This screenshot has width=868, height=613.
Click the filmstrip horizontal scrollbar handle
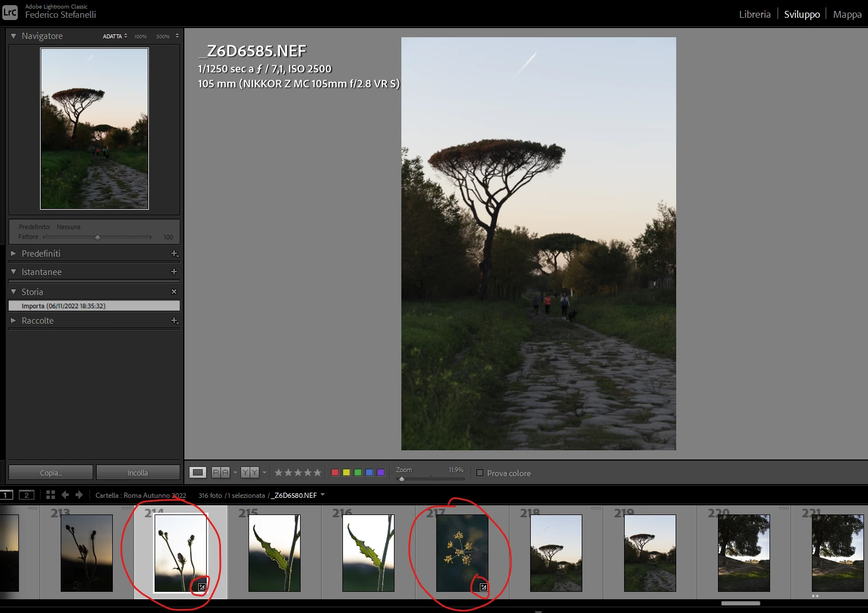pyautogui.click(x=740, y=603)
